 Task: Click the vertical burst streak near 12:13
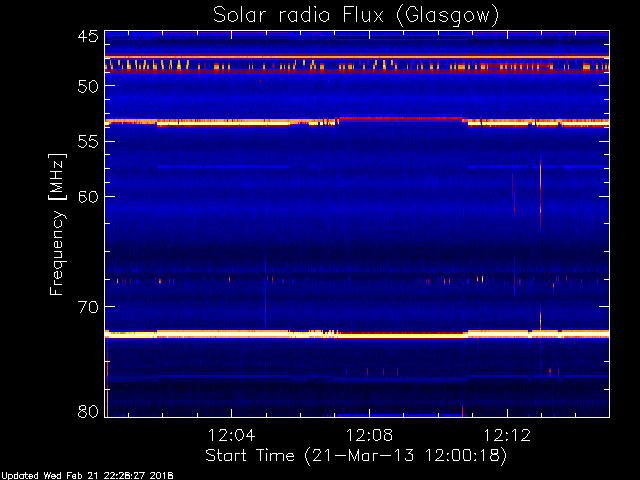click(x=540, y=194)
